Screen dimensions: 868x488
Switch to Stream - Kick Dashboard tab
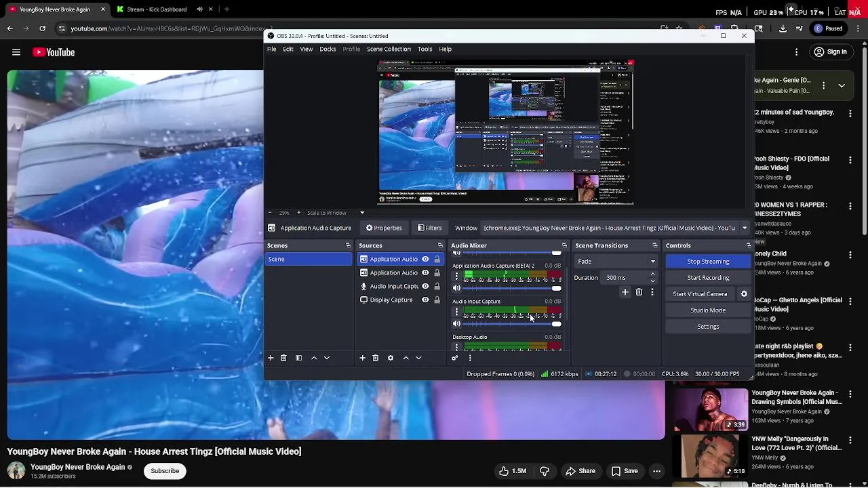157,9
